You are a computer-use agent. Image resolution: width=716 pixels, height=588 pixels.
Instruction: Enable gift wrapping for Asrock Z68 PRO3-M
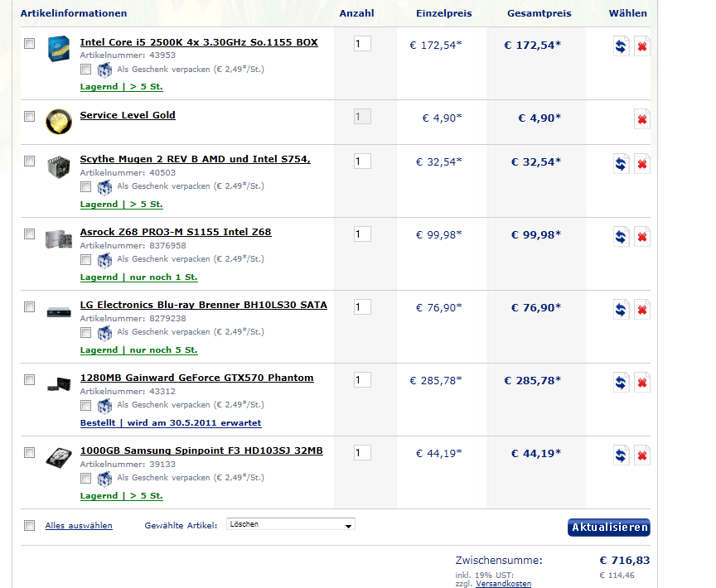click(x=85, y=259)
